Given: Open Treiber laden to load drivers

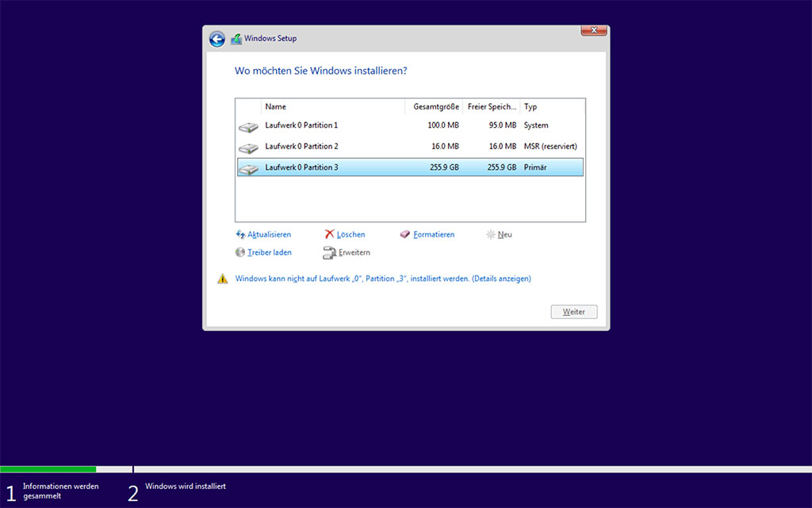Looking at the screenshot, I should pos(270,252).
